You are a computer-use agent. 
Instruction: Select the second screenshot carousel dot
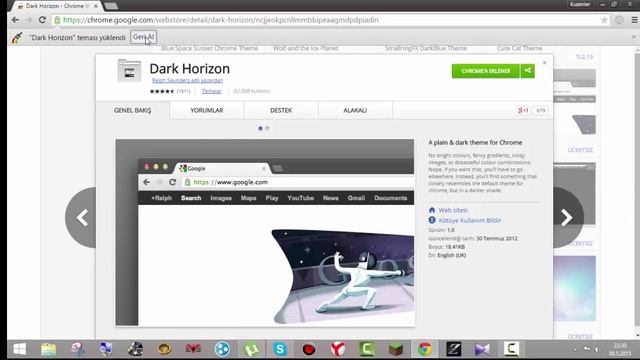click(x=267, y=128)
